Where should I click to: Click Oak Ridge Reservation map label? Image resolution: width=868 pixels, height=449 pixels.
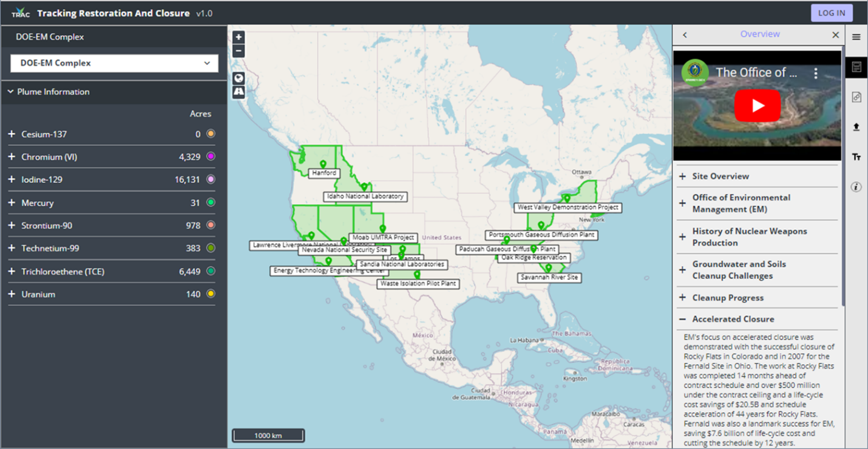534,258
